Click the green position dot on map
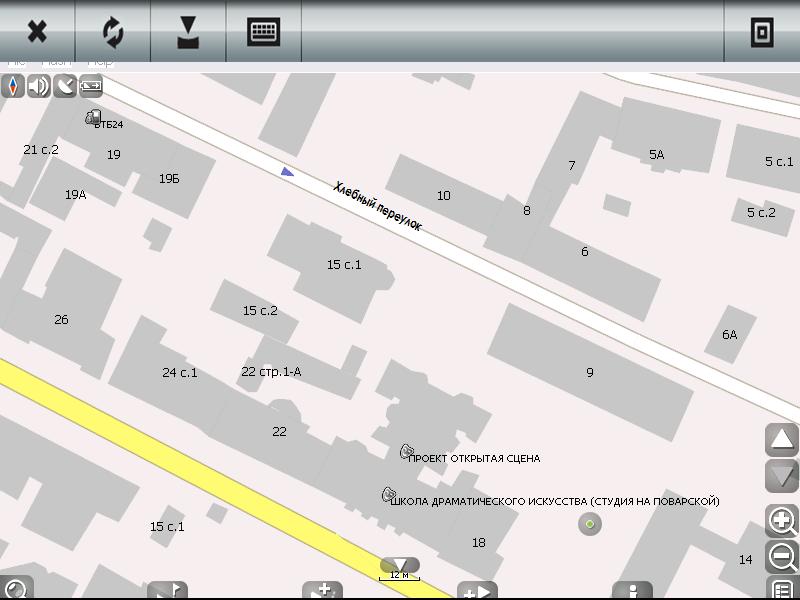The width and height of the screenshot is (800, 600). 590,524
